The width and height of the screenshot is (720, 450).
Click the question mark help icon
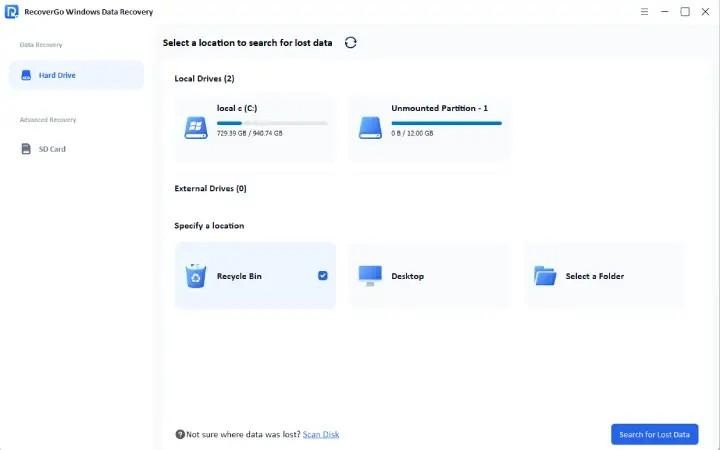click(180, 434)
